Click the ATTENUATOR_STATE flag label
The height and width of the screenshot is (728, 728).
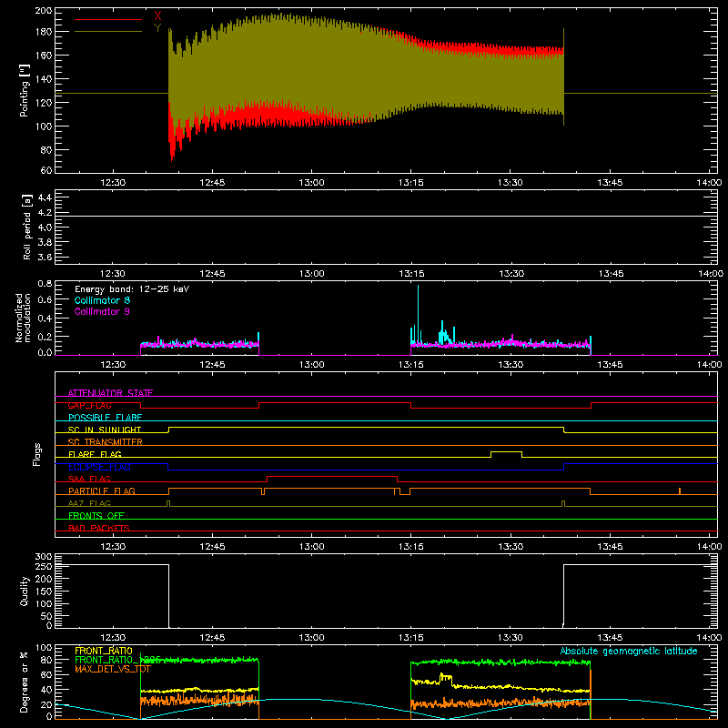(x=110, y=393)
